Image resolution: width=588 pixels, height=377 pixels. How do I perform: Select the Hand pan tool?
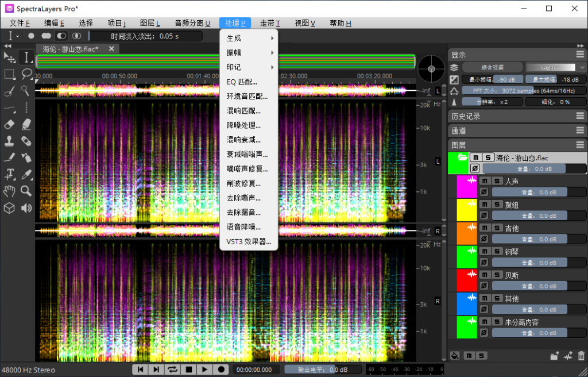[9, 191]
